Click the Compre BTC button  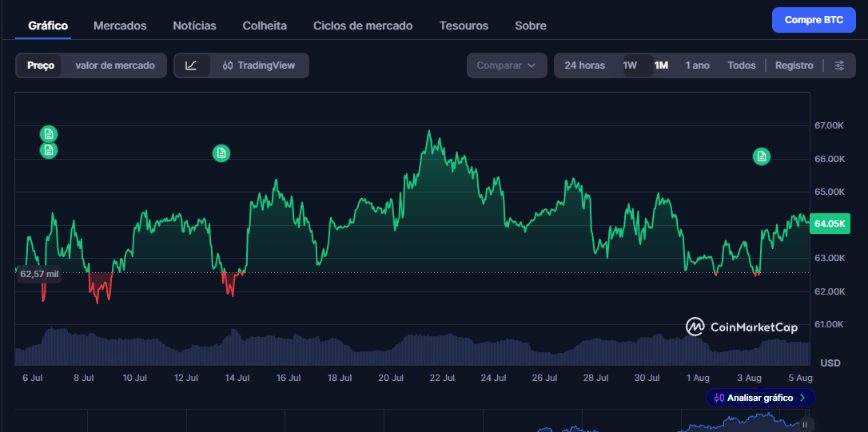tap(814, 21)
